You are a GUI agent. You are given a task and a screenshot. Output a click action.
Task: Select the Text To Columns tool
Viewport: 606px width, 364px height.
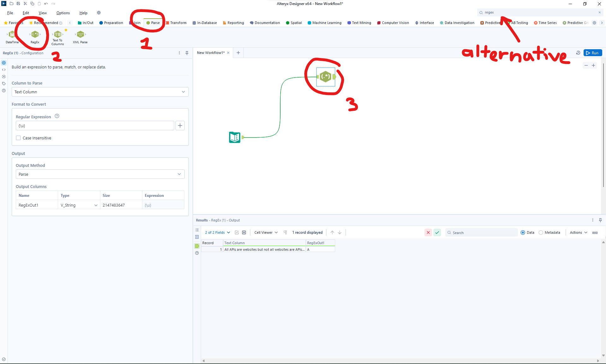coord(57,34)
